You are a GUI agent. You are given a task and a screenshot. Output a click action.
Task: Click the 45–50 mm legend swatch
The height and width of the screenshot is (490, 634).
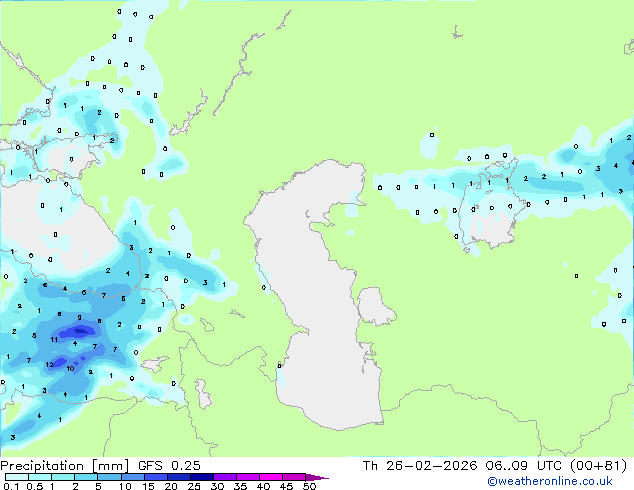[294, 477]
